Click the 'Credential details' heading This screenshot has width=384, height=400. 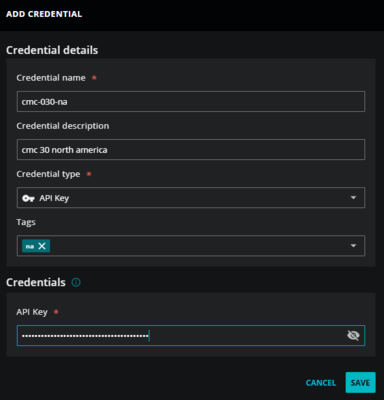52,50
